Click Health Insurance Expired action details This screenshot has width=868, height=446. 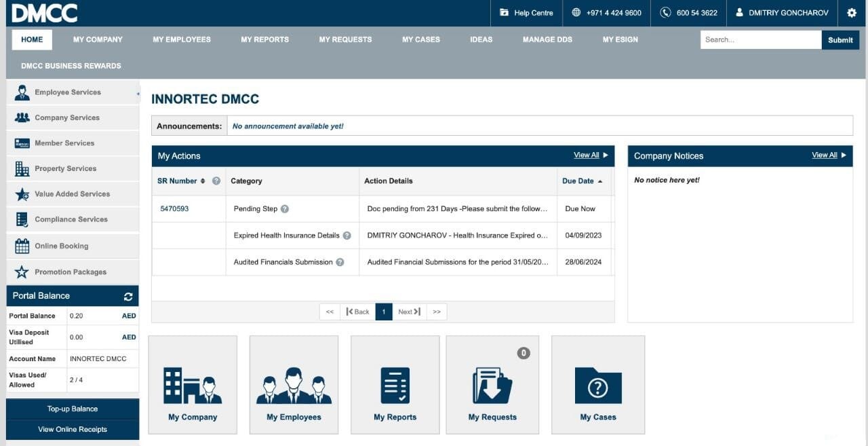[457, 236]
